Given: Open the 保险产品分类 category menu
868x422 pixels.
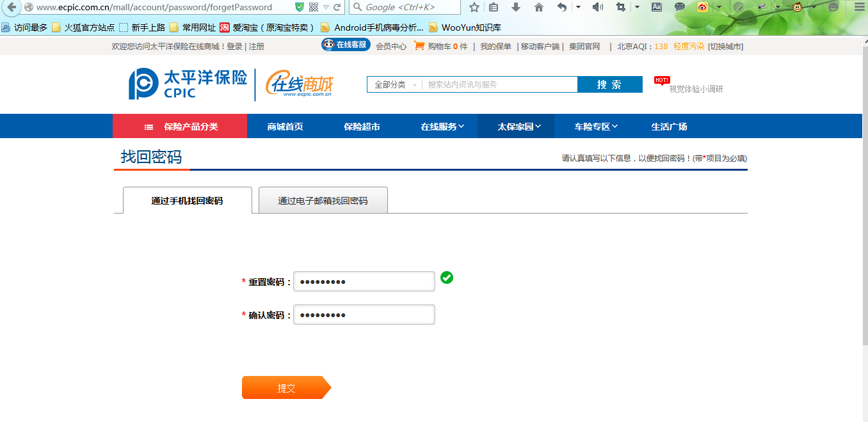Looking at the screenshot, I should coord(180,127).
